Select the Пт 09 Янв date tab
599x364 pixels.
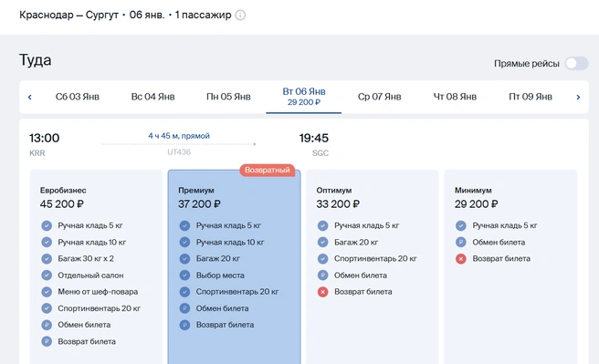tap(531, 97)
